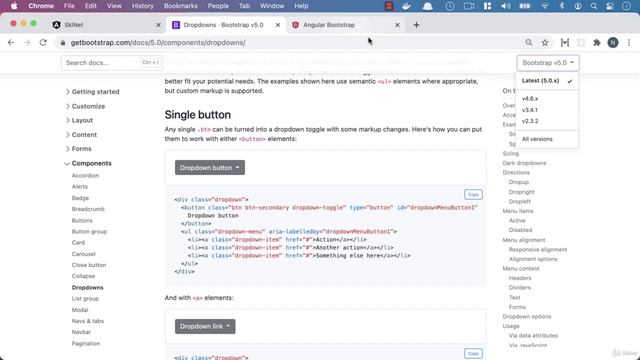Click the address bar URL
Screen dimensions: 640x360
pyautogui.click(x=158, y=42)
